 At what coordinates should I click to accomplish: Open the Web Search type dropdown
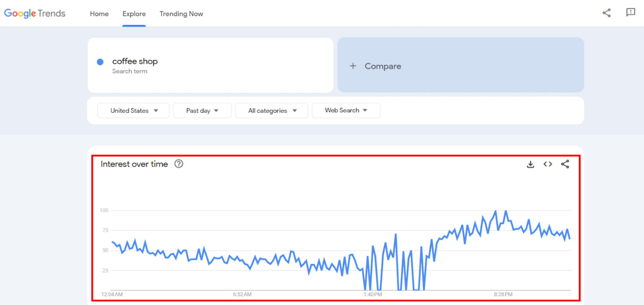point(346,110)
